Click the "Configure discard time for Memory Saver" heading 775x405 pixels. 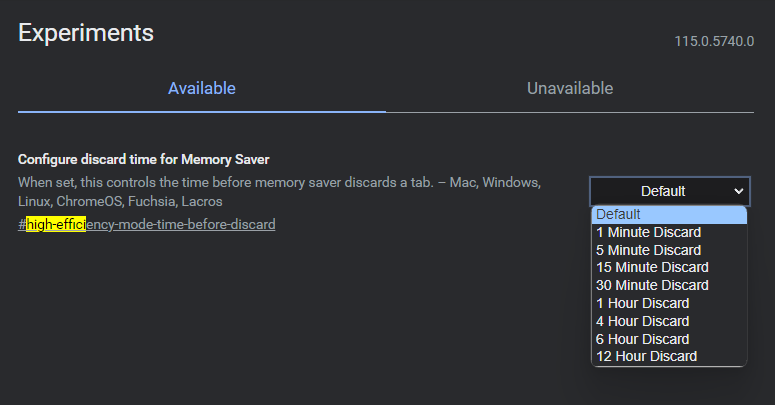(144, 160)
